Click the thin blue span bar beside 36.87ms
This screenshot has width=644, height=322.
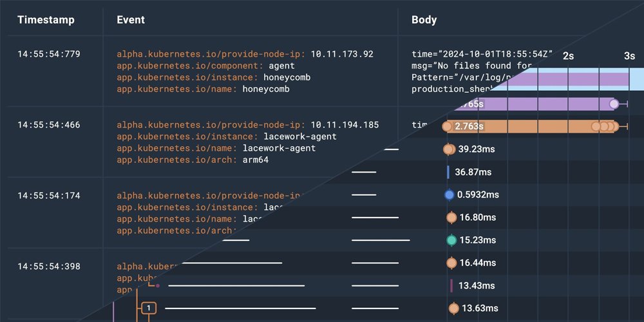448,172
